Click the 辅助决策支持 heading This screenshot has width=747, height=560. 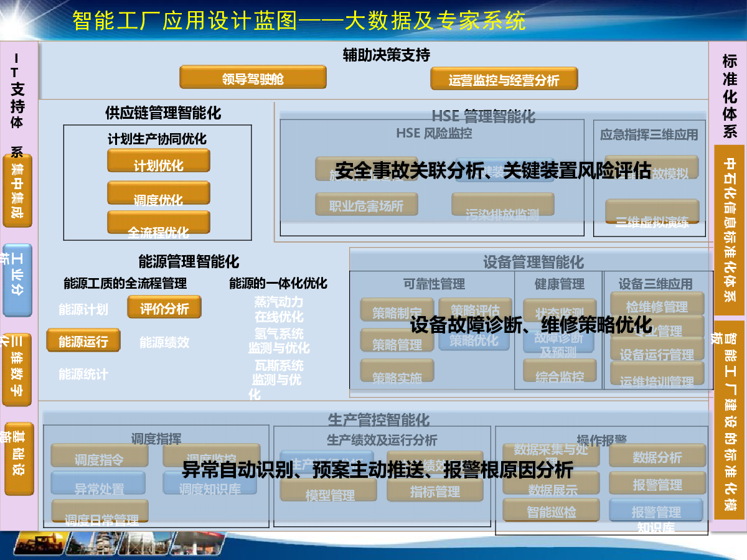[x=387, y=55]
